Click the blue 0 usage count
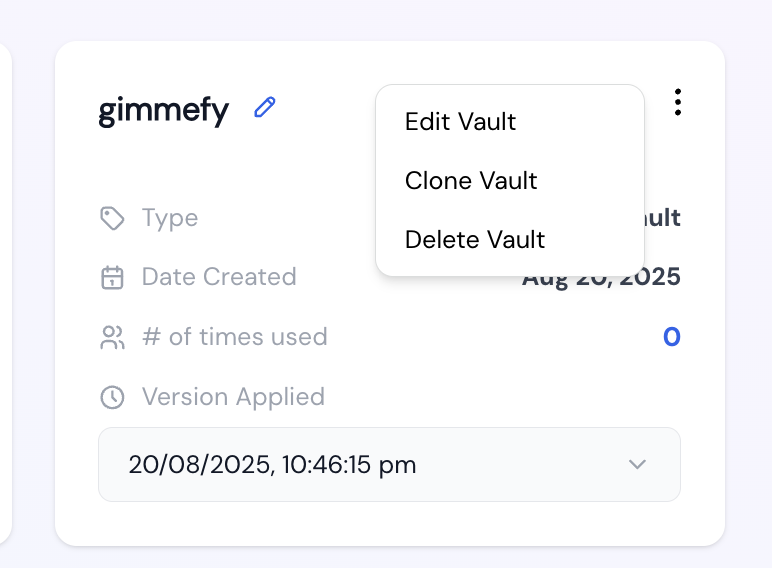Viewport: 772px width, 568px height. pos(671,337)
